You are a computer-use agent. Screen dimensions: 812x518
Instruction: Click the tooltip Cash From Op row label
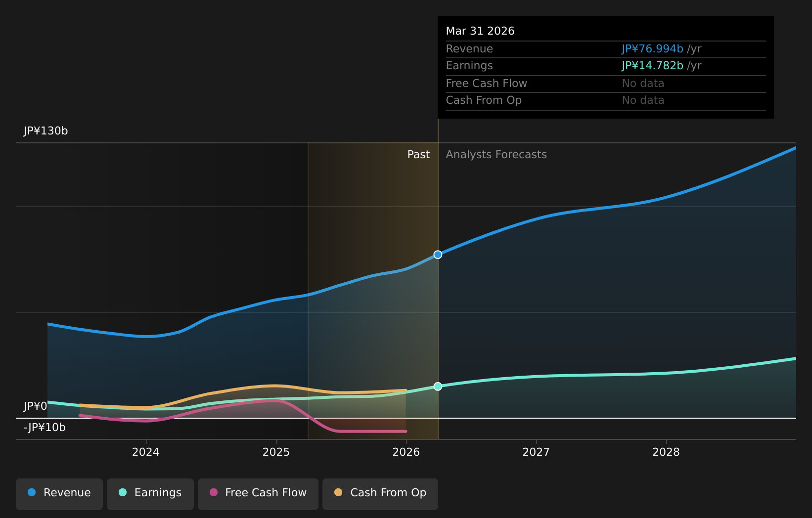[484, 100]
